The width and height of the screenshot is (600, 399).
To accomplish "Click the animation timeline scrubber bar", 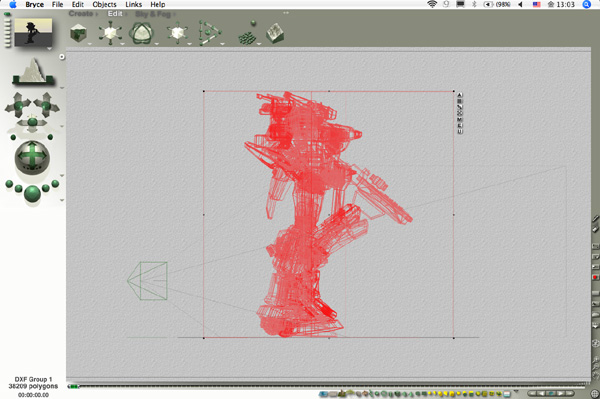I will pyautogui.click(x=328, y=386).
